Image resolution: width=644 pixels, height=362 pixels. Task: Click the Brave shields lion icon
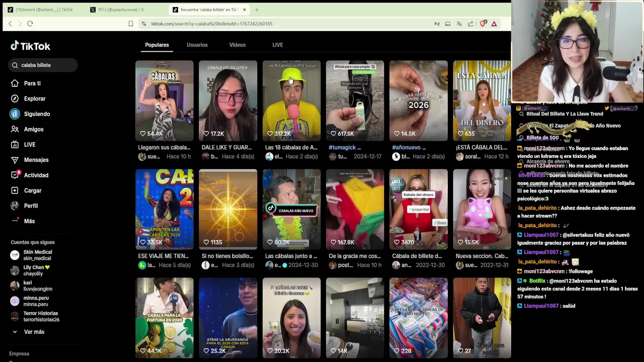point(483,24)
